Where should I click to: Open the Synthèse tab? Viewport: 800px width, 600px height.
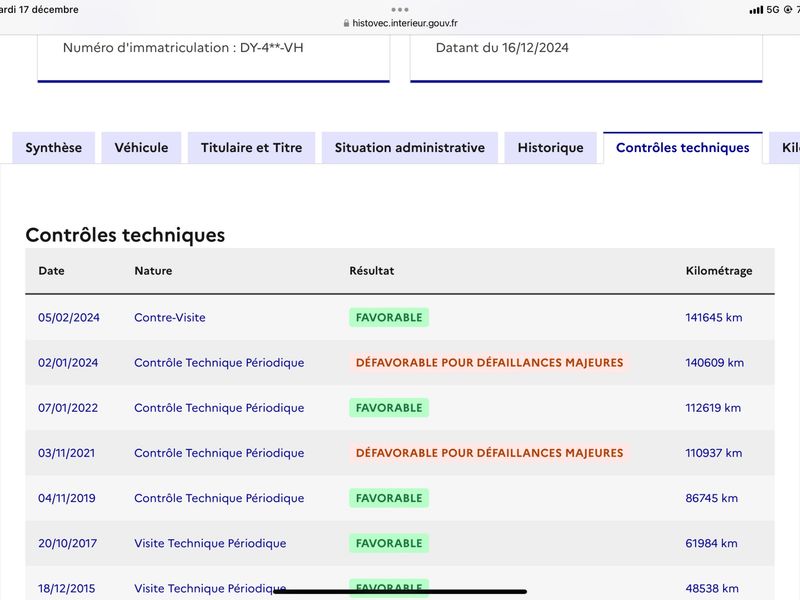point(54,148)
